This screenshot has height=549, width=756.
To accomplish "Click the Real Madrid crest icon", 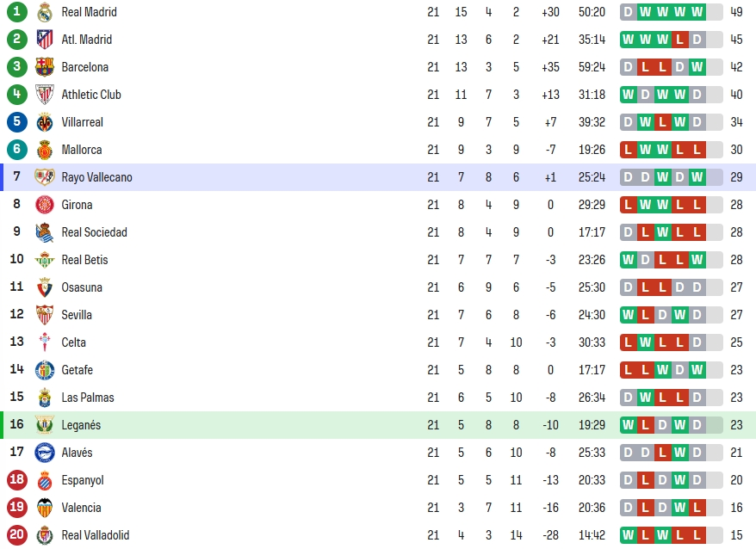I will 45,12.
